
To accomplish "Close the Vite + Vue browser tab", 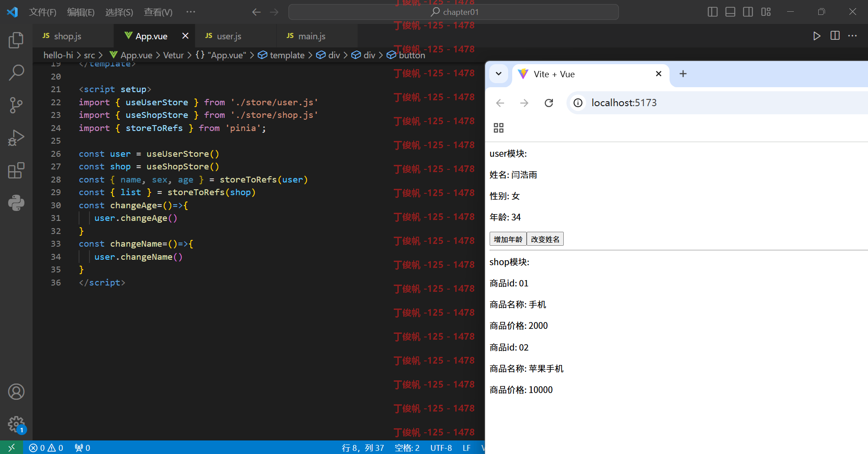I will 659,74.
